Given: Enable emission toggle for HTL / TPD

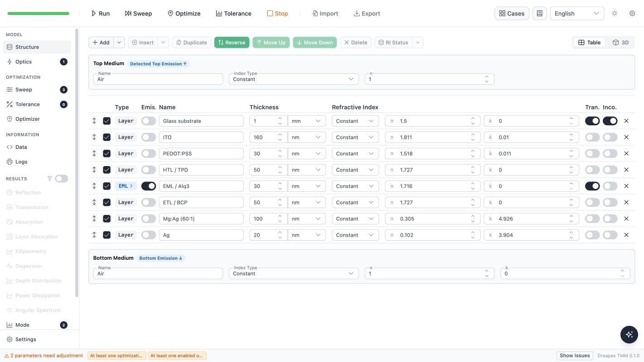Looking at the screenshot, I should 149,170.
